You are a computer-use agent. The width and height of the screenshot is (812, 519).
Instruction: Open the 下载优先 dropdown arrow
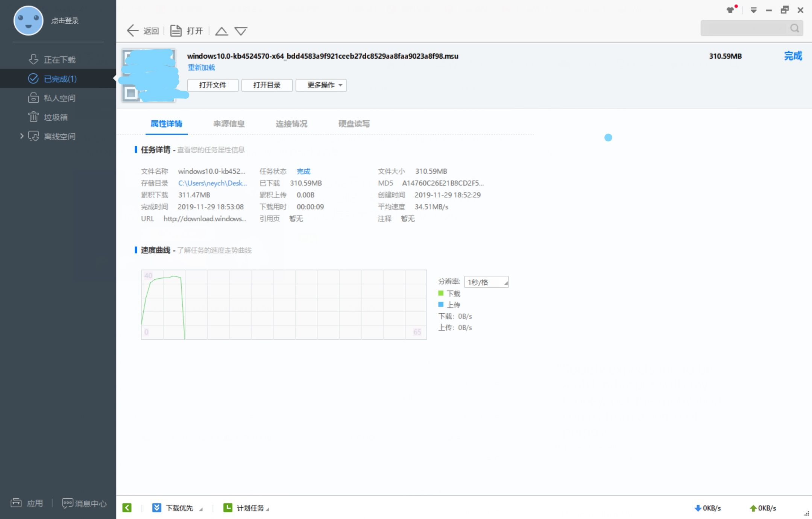(x=201, y=509)
